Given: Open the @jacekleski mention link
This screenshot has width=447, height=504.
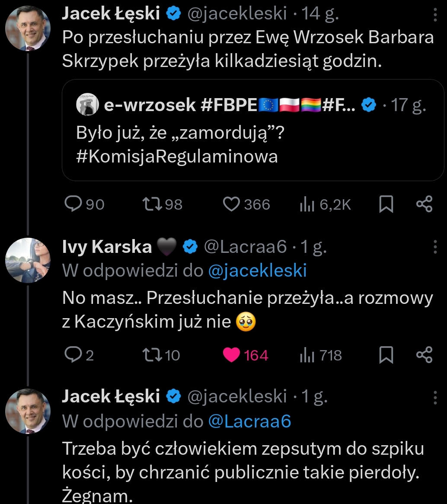Looking at the screenshot, I should coord(257,271).
